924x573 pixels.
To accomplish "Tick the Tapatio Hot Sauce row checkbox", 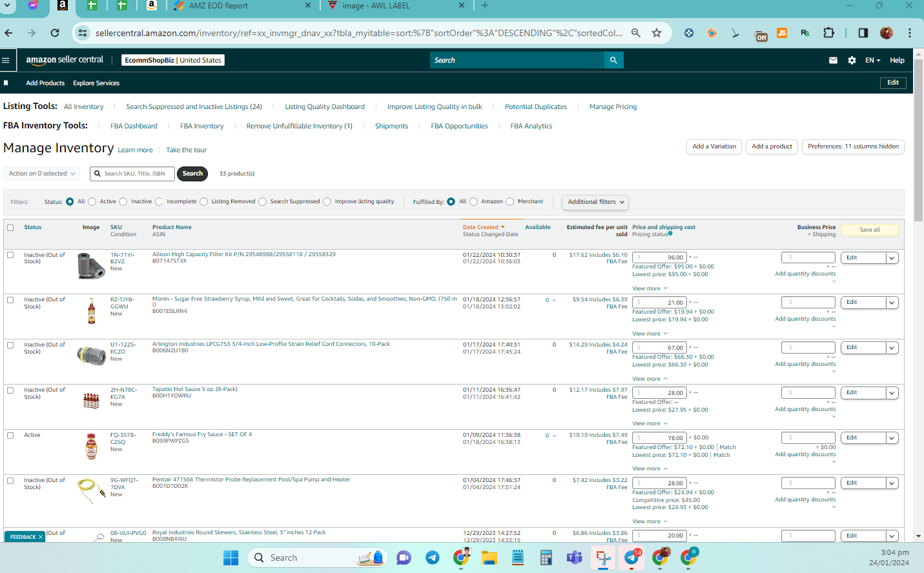I will click(x=10, y=390).
